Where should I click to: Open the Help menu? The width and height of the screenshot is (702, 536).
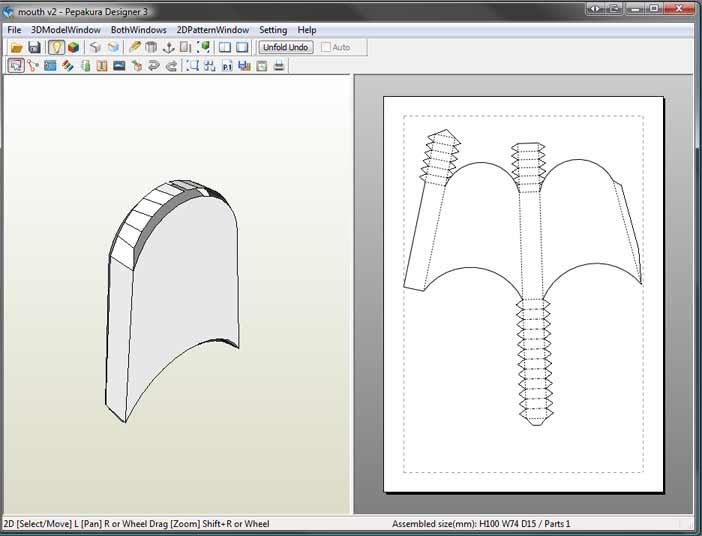point(306,30)
